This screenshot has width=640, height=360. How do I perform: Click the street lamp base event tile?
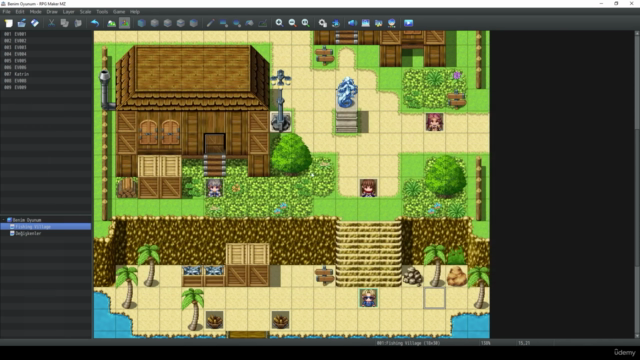280,122
